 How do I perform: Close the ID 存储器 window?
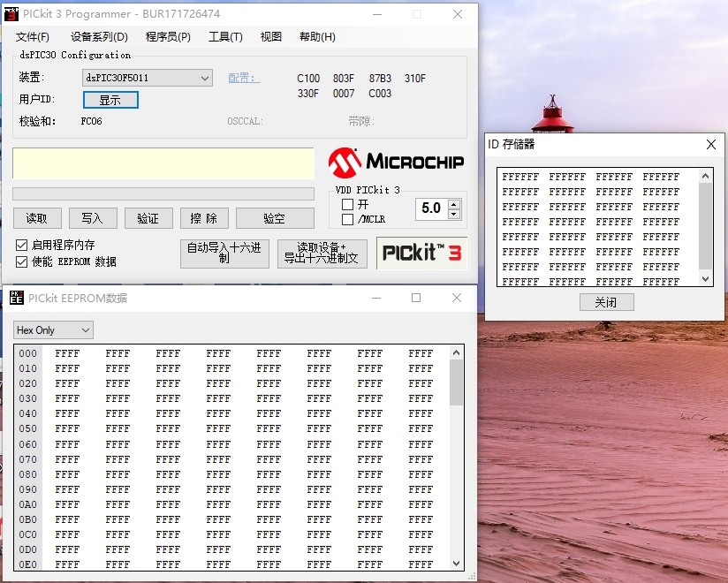click(x=711, y=144)
